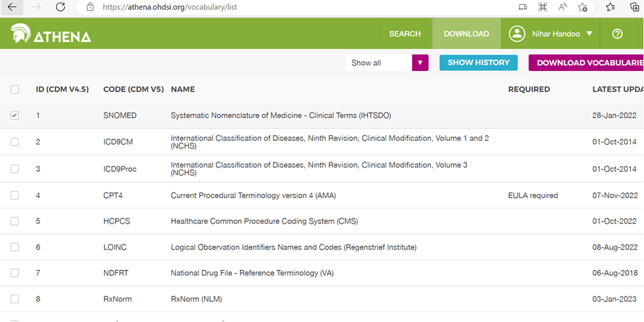Check the NDFRT row checkbox
This screenshot has width=644, height=322.
(x=15, y=273)
